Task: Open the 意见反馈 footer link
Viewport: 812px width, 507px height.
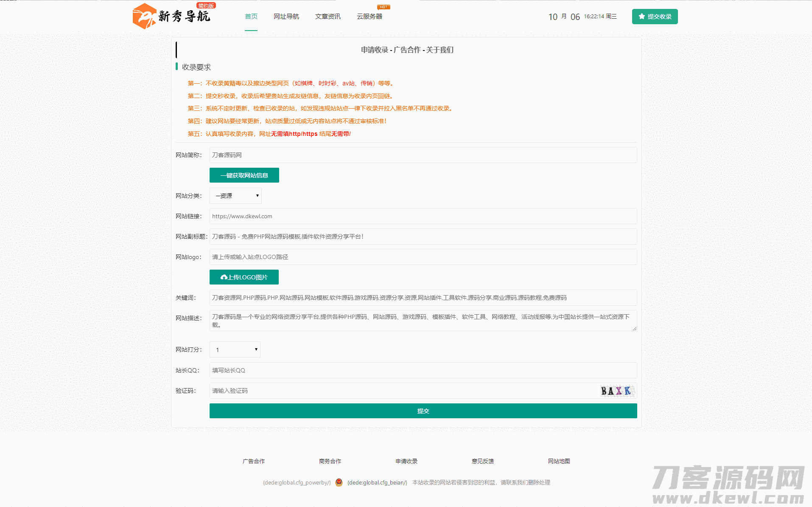Action: pyautogui.click(x=483, y=461)
